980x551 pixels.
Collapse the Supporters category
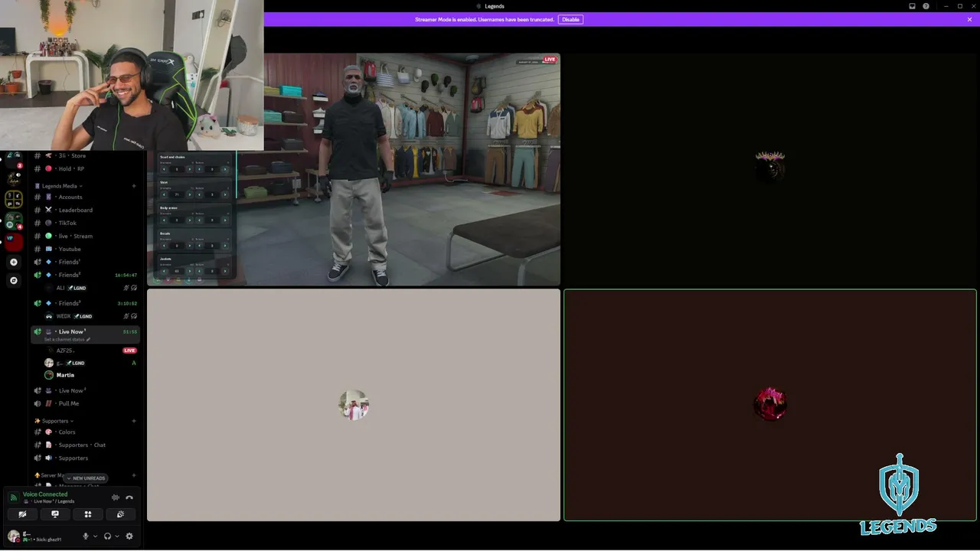pos(54,421)
